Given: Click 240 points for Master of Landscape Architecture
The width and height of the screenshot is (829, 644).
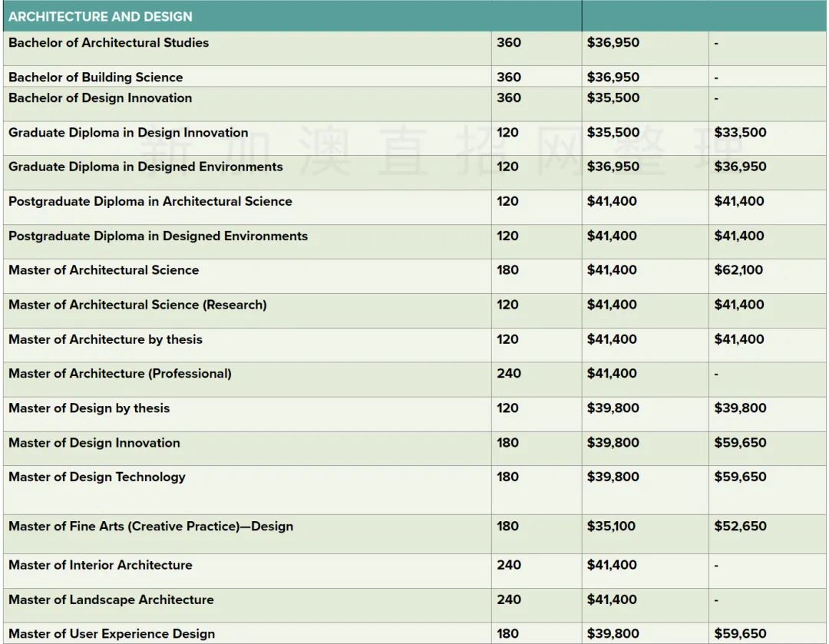Looking at the screenshot, I should click(x=509, y=599).
